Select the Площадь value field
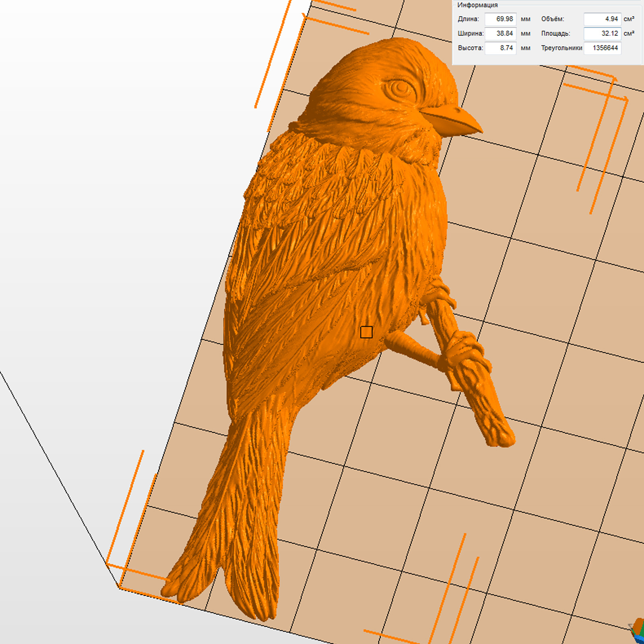This screenshot has height=644, width=644. pos(602,33)
